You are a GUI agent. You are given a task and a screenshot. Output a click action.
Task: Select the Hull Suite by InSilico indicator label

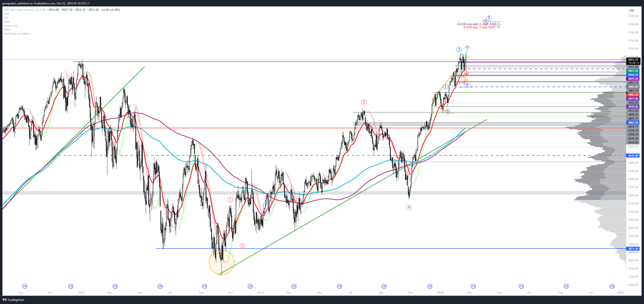coord(17,33)
